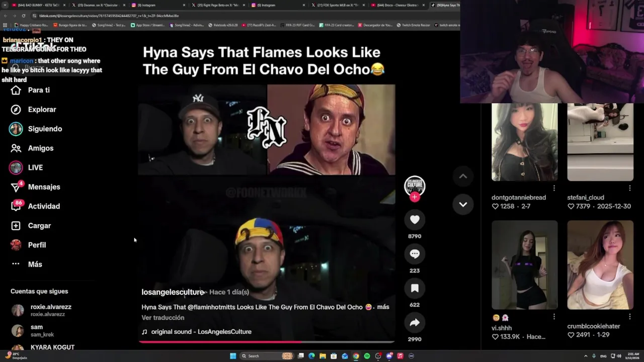Image resolution: width=644 pixels, height=362 pixels.
Task: Open Windows Start menu
Action: point(233,356)
